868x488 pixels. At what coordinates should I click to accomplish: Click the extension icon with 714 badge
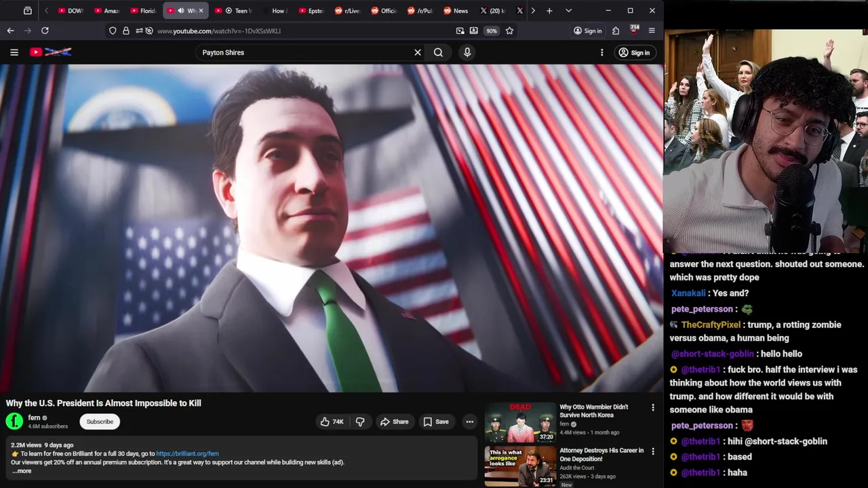tap(634, 30)
